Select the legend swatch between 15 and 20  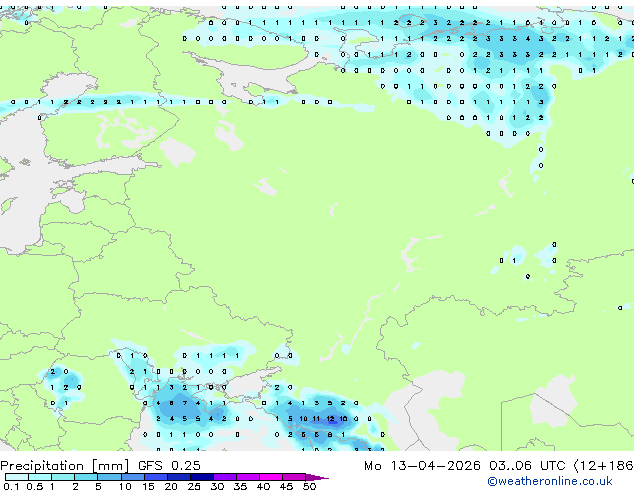pos(155,477)
